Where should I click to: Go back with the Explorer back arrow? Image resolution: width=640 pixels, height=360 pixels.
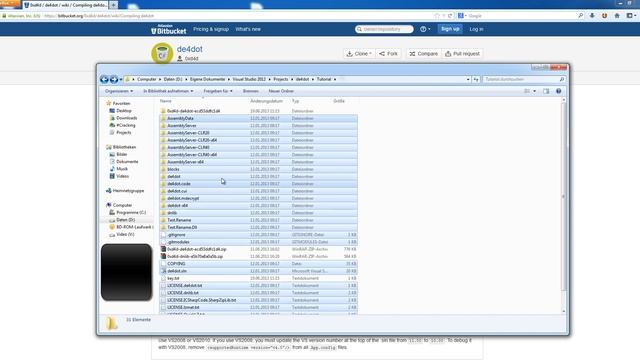[104, 80]
